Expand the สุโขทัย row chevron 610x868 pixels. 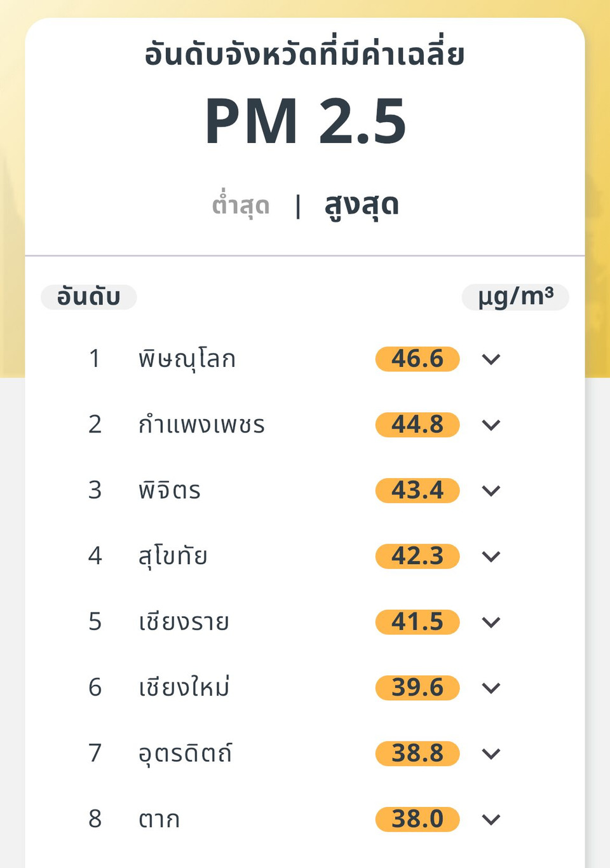[491, 556]
